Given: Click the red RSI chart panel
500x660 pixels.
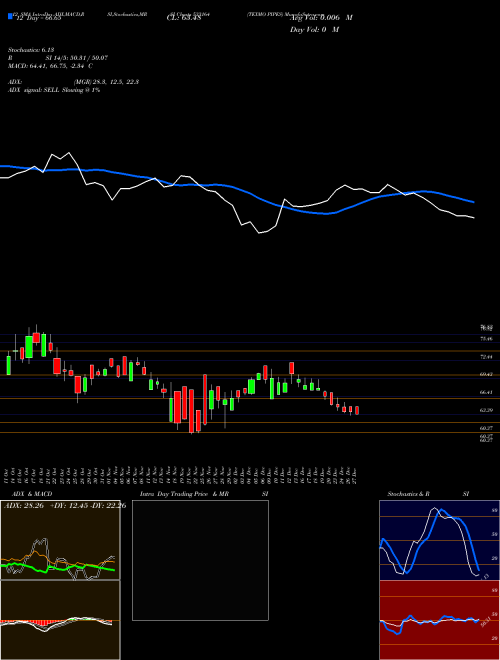Looking at the screenshot, I should [439, 620].
